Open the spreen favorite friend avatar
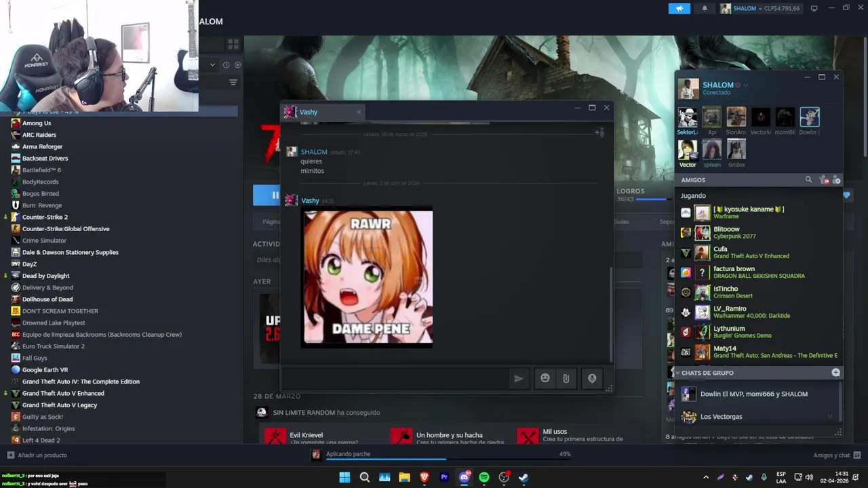 coord(712,149)
